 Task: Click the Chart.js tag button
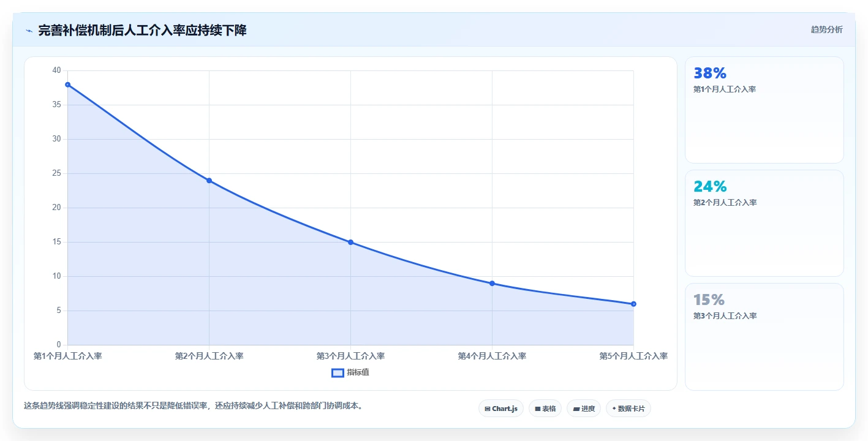[501, 409]
